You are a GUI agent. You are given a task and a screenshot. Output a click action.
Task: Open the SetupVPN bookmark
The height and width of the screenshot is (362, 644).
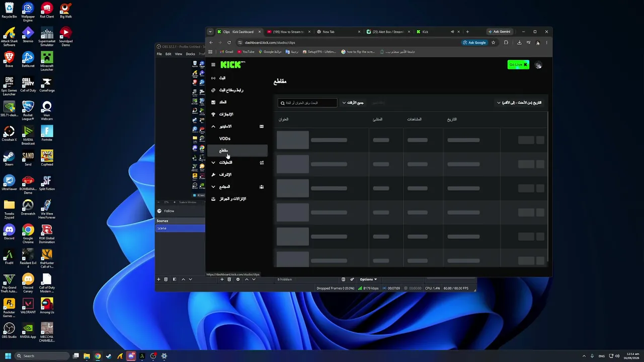pyautogui.click(x=319, y=52)
